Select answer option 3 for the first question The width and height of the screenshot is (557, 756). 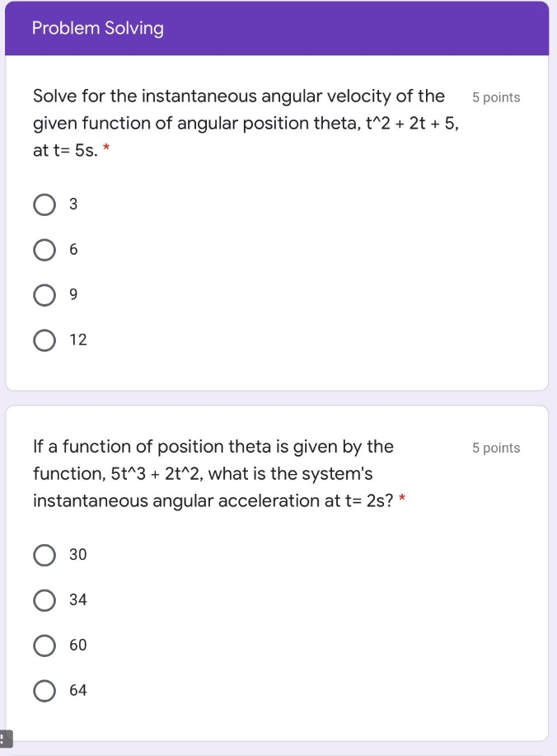(x=44, y=204)
